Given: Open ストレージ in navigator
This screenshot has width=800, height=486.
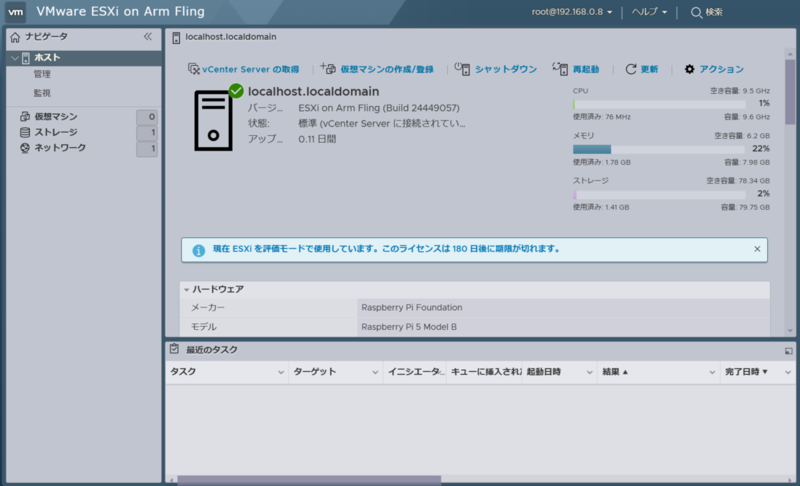Looking at the screenshot, I should [x=56, y=132].
